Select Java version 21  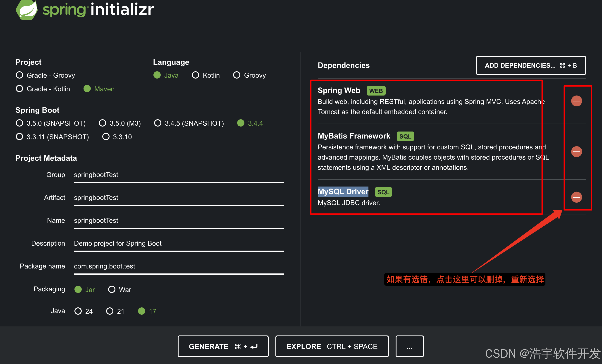tap(110, 311)
